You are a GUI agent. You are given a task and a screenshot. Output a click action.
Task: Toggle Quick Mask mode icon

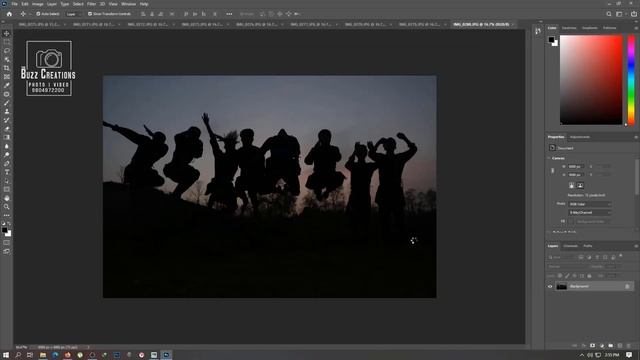click(7, 242)
